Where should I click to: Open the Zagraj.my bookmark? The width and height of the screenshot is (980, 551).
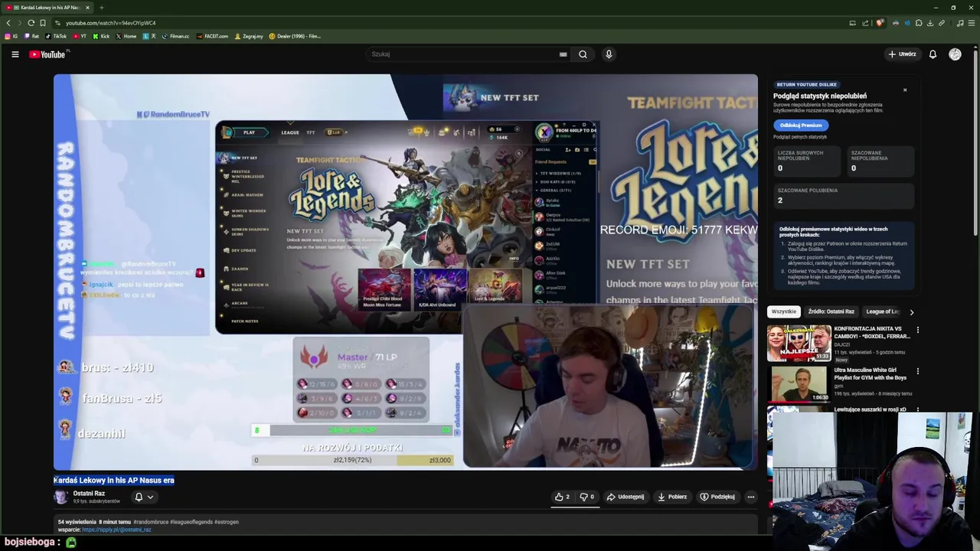coord(249,36)
